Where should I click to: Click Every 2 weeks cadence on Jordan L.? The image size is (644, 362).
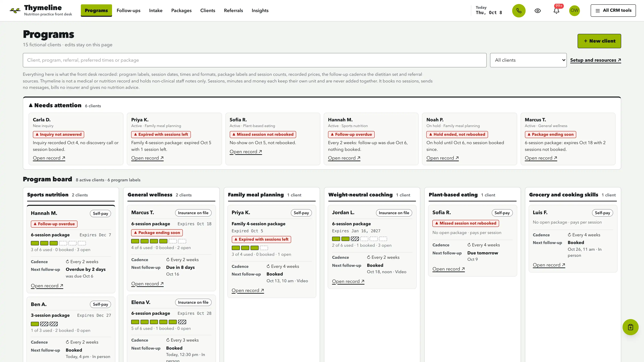(383, 257)
